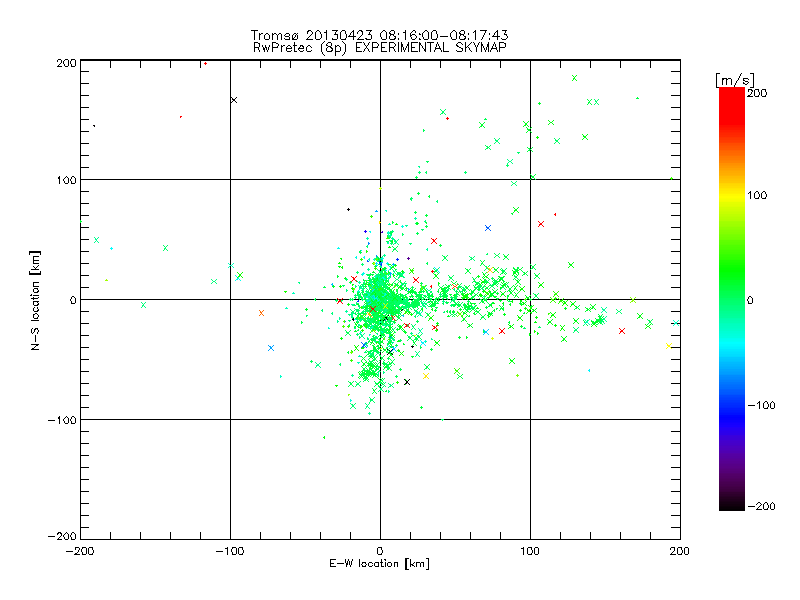Click the title text "Tromsø 20130423 08:16:00-08:17:43"
The width and height of the screenshot is (800, 600).
tap(379, 35)
